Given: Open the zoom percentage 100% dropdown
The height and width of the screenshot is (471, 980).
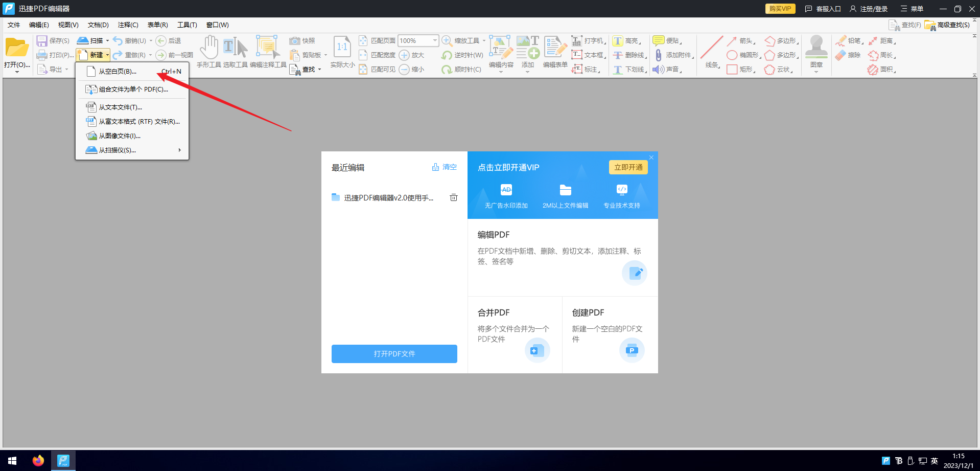Looking at the screenshot, I should [435, 40].
